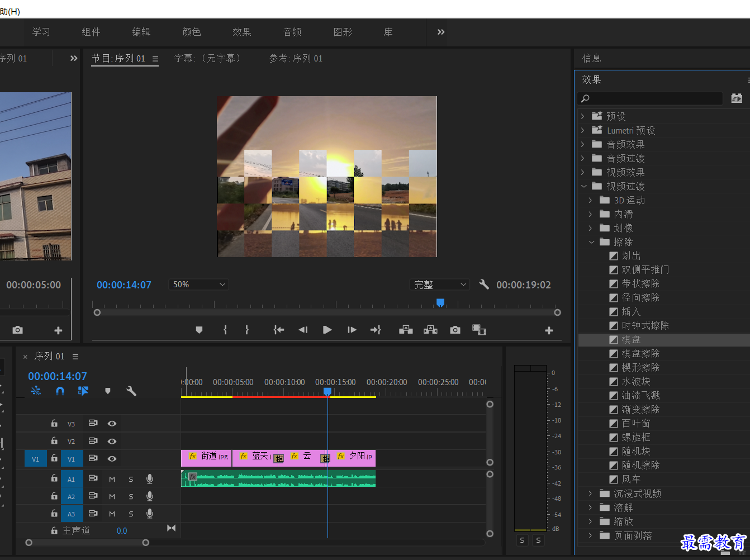
Task: Open comparison view button
Action: click(479, 330)
